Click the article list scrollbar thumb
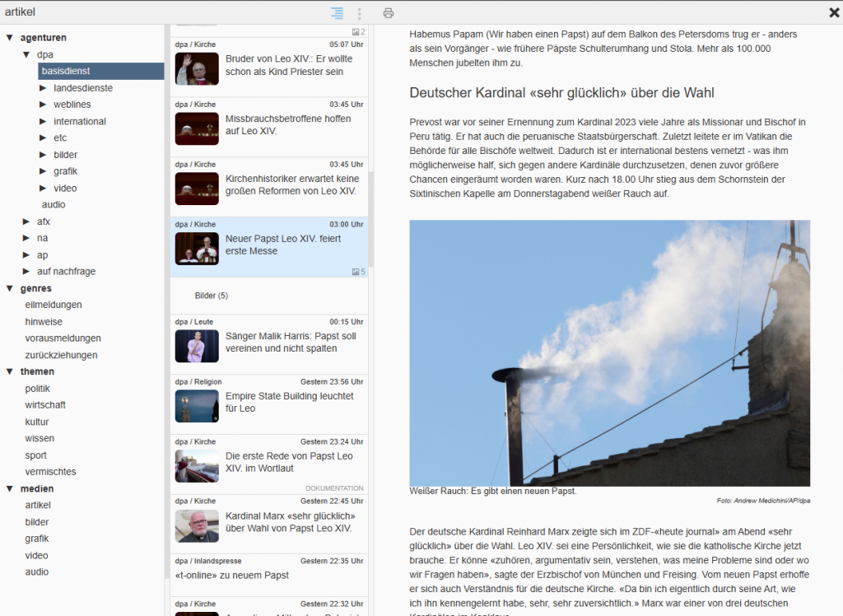 [371, 220]
